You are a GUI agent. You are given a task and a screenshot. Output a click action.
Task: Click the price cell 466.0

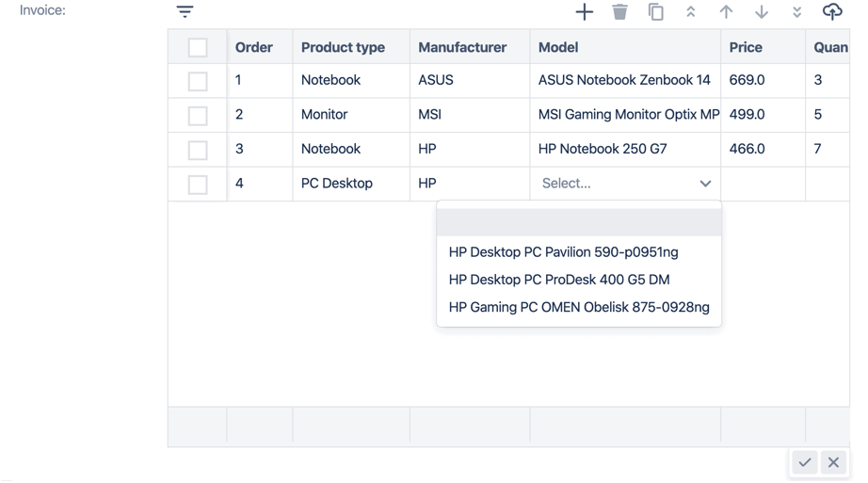pyautogui.click(x=764, y=149)
